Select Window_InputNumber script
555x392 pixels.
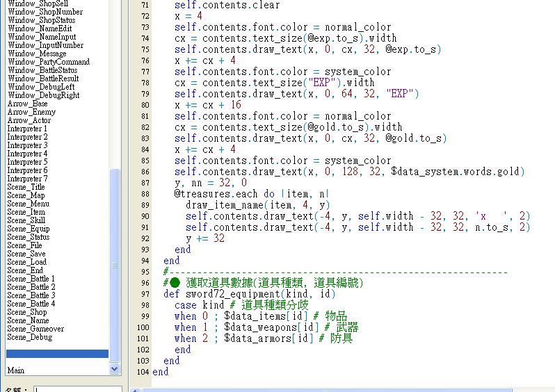46,45
